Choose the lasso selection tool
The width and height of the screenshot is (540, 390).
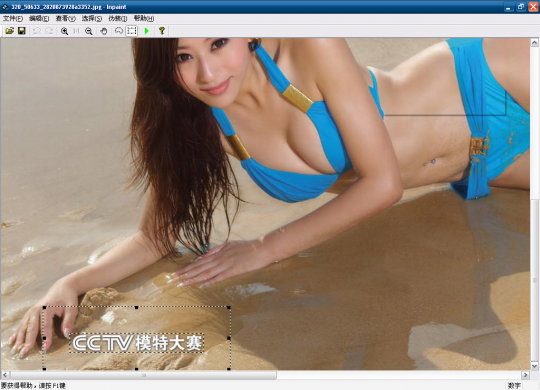click(119, 31)
